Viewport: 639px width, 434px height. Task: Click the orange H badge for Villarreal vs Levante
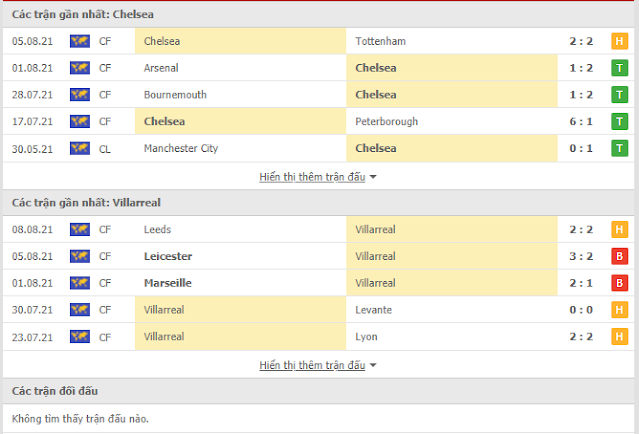619,310
